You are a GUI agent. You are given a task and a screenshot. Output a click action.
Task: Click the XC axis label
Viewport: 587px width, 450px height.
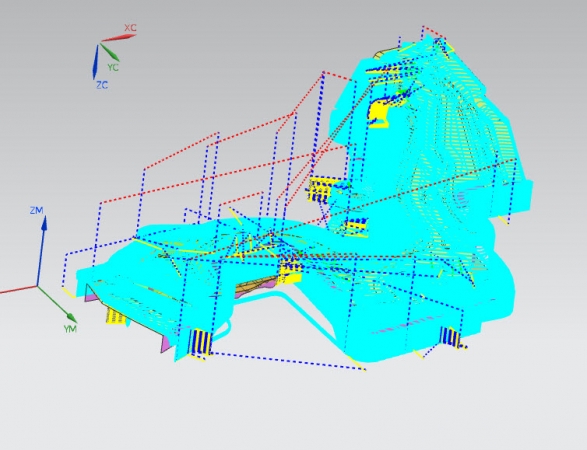pos(130,28)
